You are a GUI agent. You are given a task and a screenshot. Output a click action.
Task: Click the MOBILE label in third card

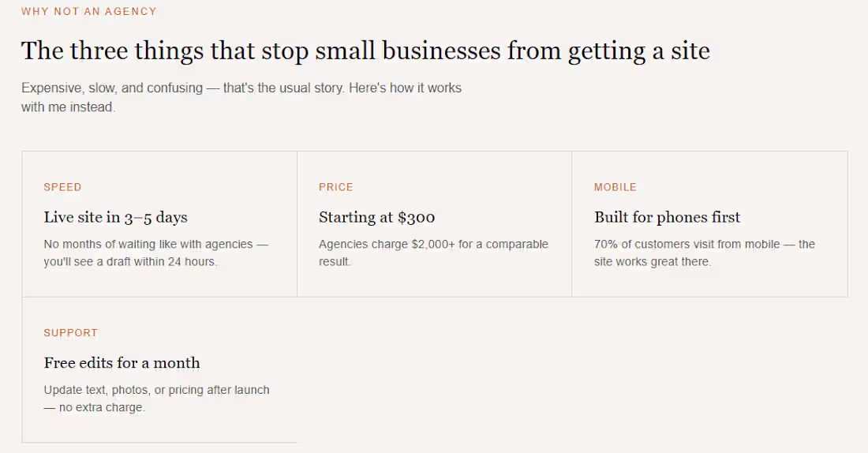(x=615, y=187)
